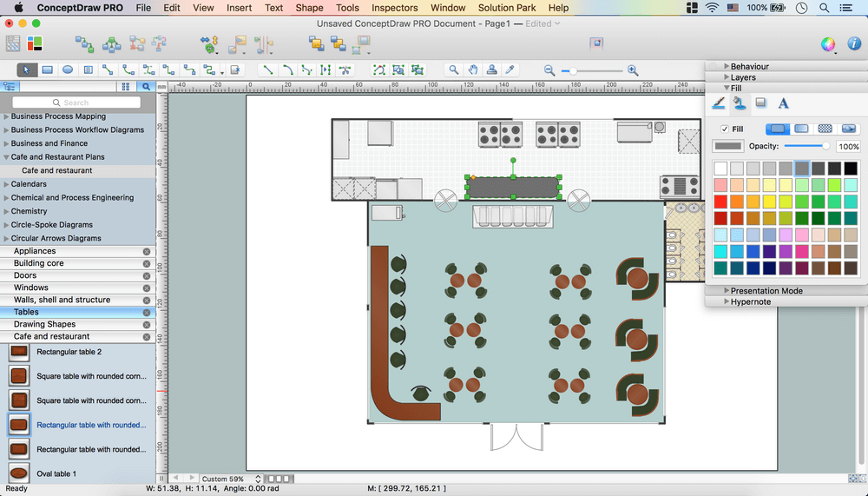
Task: Expand the Presentation Mode section
Action: tap(766, 291)
